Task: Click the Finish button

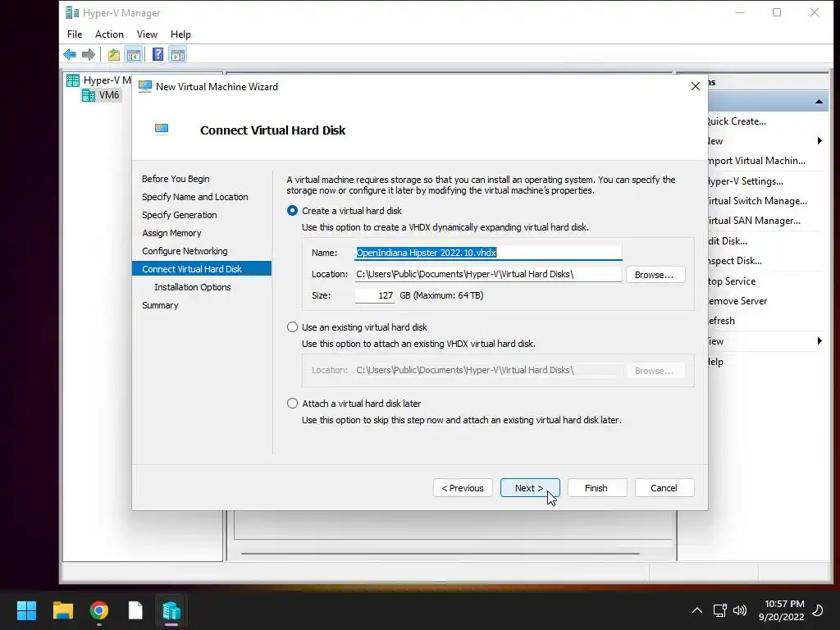Action: click(596, 488)
